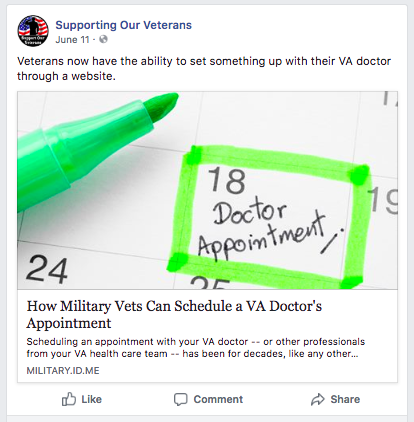Open the Supporting Our Veterans profile picture
Screen dimensions: 414x422
click(33, 31)
